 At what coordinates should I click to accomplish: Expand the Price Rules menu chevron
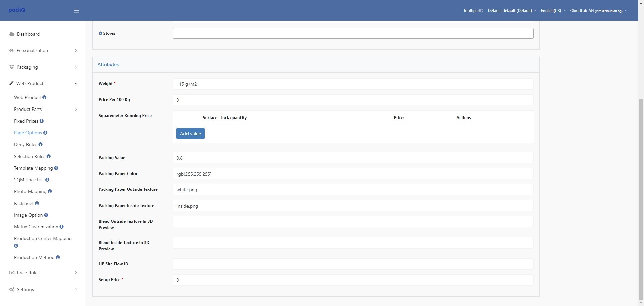pos(76,273)
